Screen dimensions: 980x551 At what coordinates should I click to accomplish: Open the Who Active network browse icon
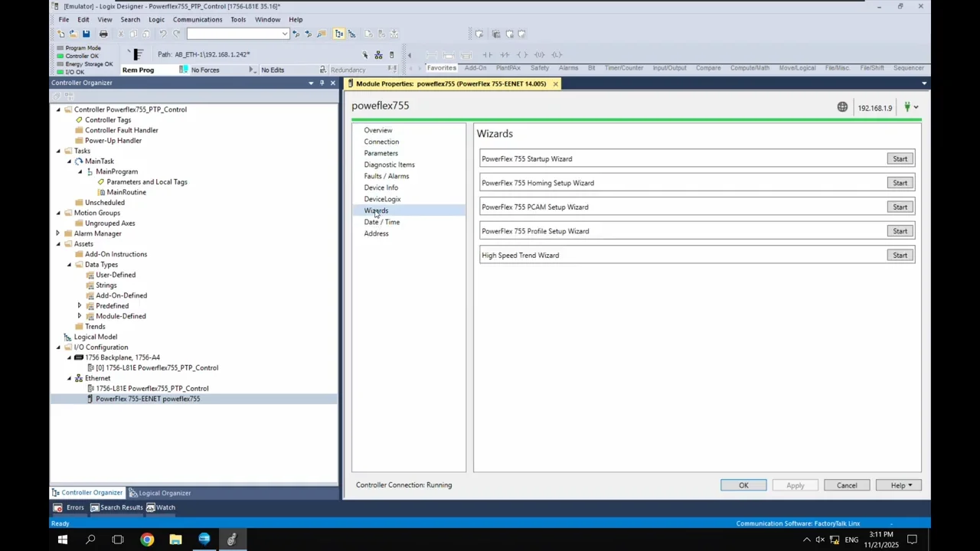(378, 55)
